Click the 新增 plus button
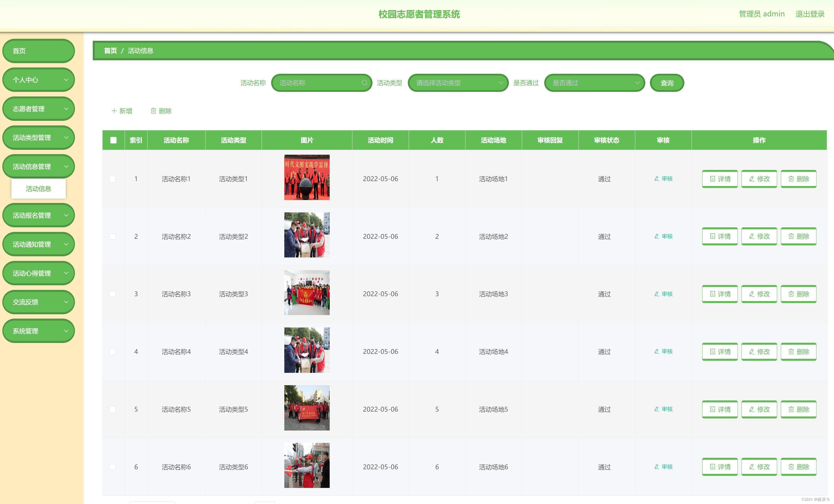 point(122,111)
